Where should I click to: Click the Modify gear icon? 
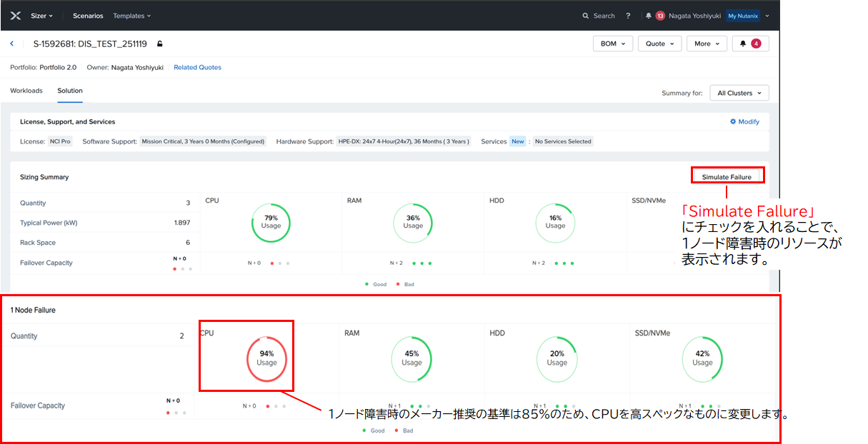(x=733, y=122)
